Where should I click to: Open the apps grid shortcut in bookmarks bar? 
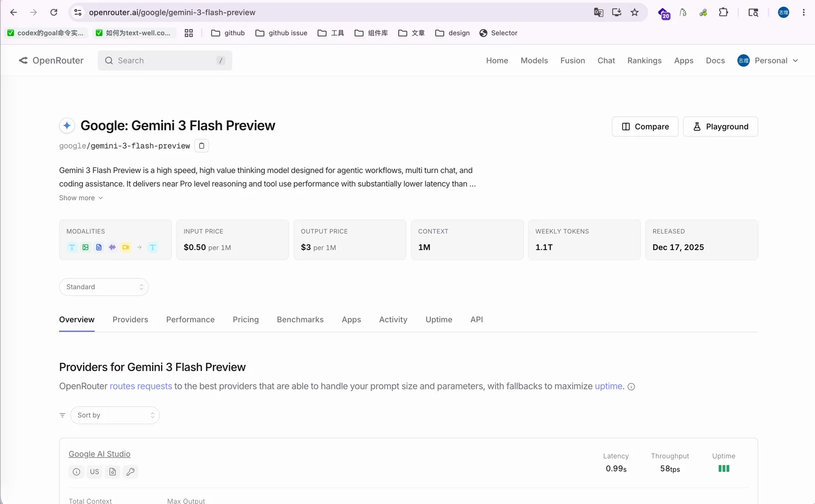[x=188, y=33]
